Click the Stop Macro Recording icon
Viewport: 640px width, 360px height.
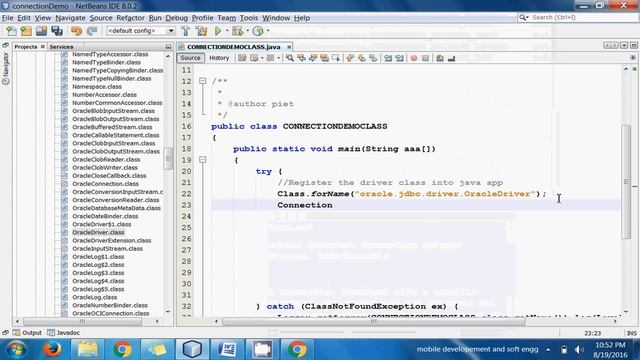tap(426, 58)
